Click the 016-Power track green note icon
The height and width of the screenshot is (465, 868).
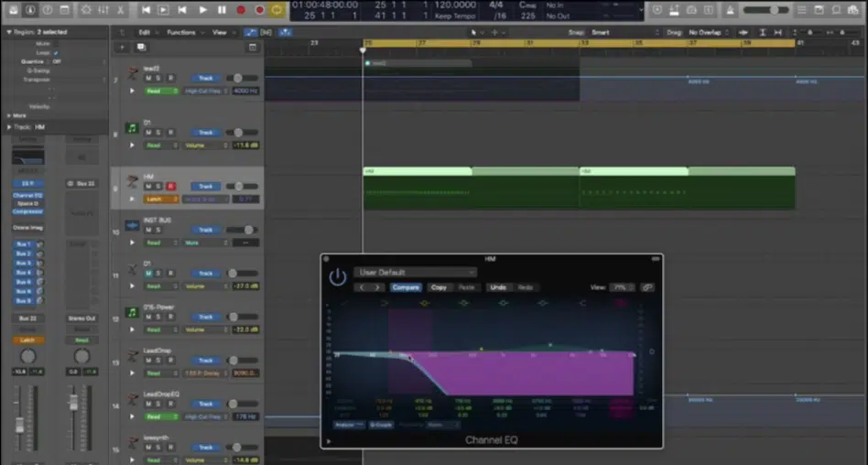[132, 313]
